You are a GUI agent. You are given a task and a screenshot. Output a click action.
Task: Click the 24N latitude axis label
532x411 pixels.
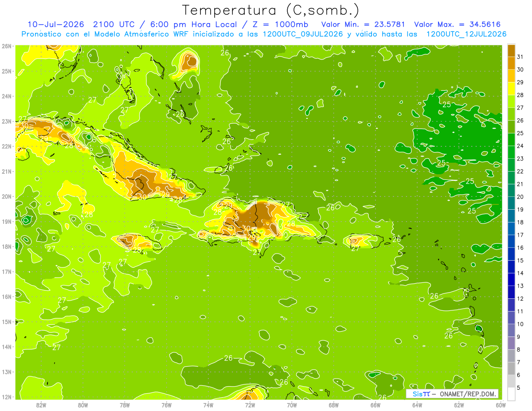click(x=7, y=96)
